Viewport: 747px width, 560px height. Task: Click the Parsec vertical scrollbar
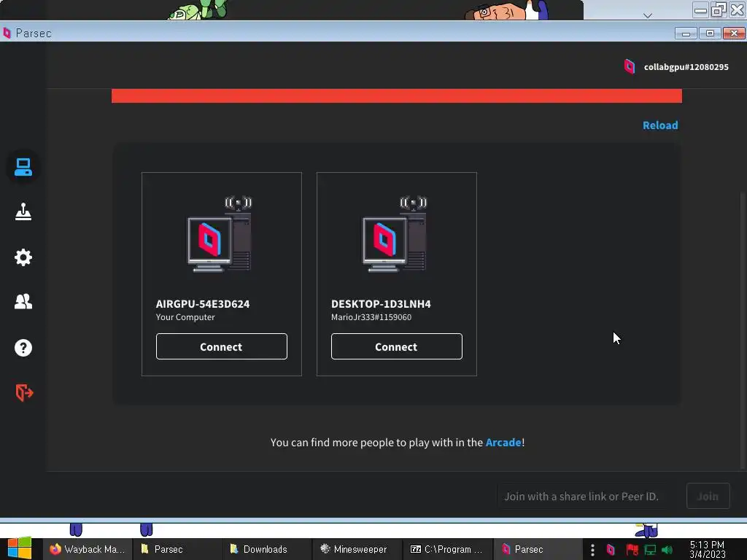(x=743, y=329)
